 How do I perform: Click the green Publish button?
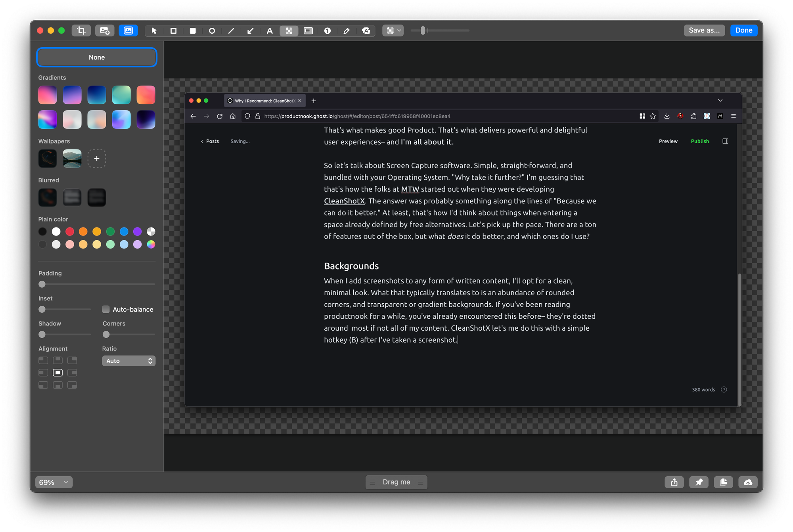(x=700, y=141)
